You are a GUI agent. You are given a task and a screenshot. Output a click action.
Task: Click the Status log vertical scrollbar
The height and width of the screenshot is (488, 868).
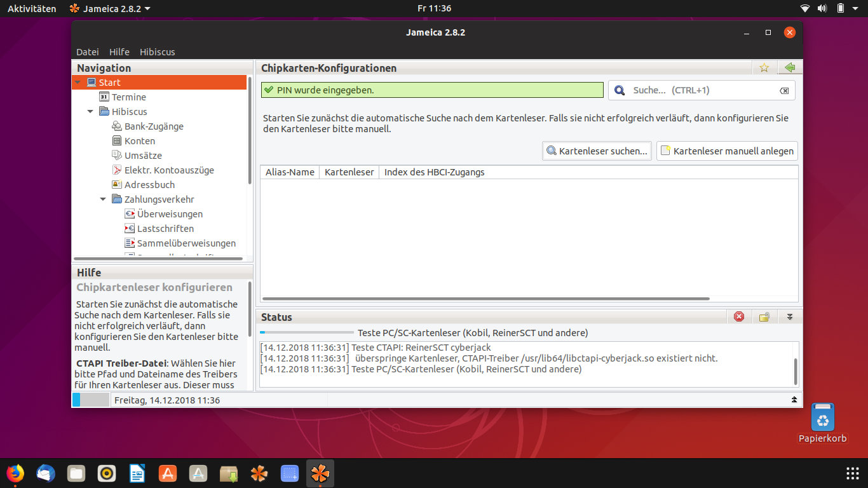tap(796, 371)
